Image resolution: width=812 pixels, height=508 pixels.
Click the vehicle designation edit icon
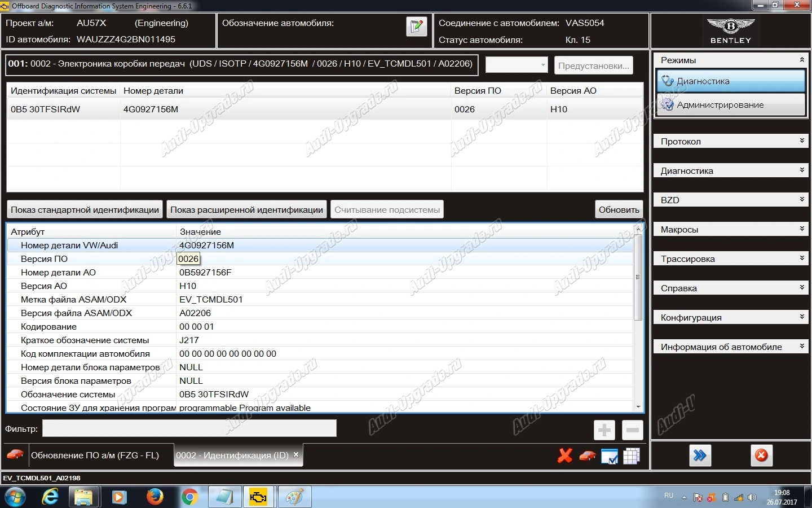[x=416, y=27]
